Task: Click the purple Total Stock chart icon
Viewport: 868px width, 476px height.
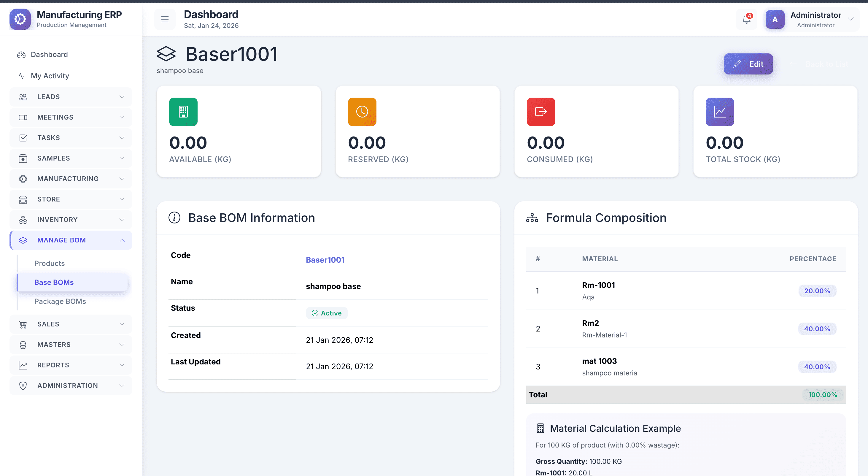Action: 720,112
